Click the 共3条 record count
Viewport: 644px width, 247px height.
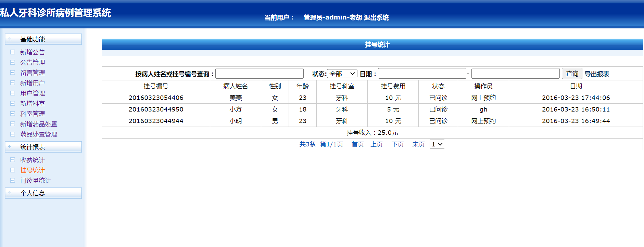tap(307, 144)
